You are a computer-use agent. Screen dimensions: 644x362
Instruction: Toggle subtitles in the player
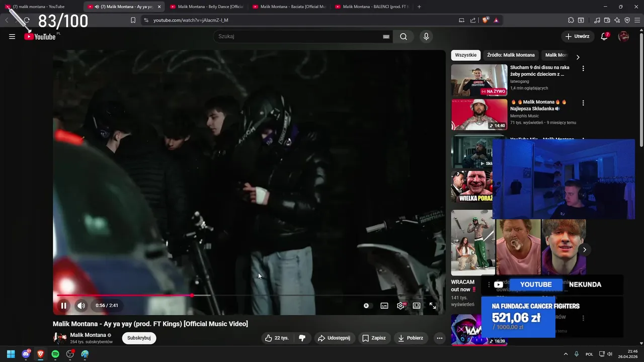[384, 305]
